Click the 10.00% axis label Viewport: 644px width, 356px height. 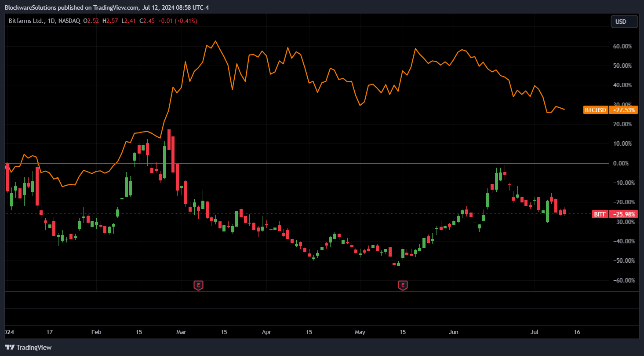pos(623,143)
